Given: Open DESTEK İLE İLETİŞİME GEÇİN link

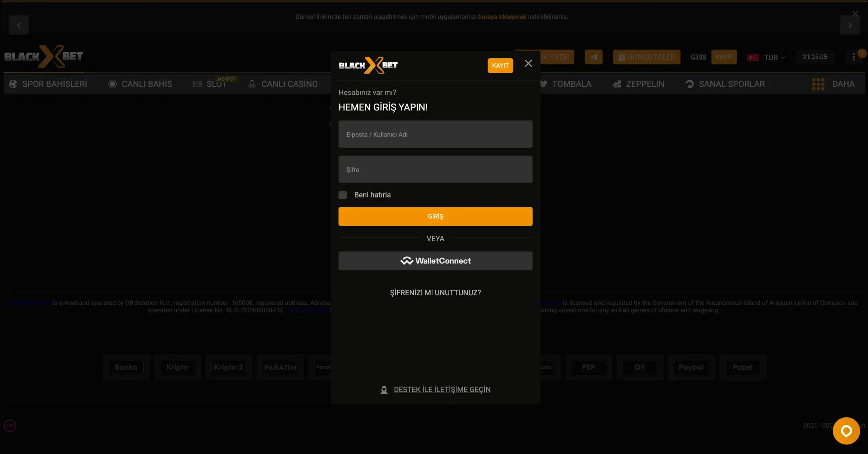Looking at the screenshot, I should (442, 390).
